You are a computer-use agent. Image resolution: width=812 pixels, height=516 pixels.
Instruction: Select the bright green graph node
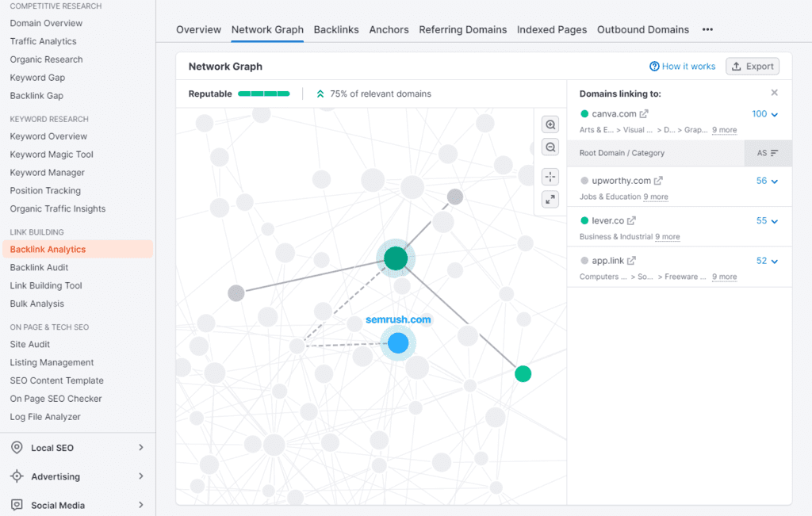pos(523,373)
